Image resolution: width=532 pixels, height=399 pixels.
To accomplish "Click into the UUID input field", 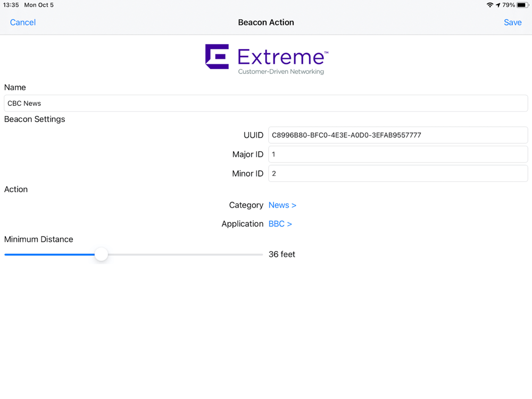I will [x=398, y=135].
